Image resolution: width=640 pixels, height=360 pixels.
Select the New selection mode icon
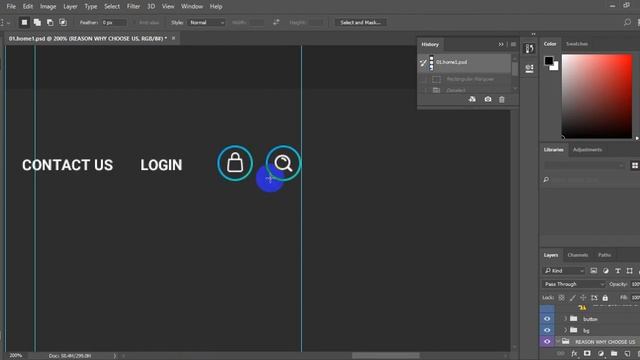24,22
